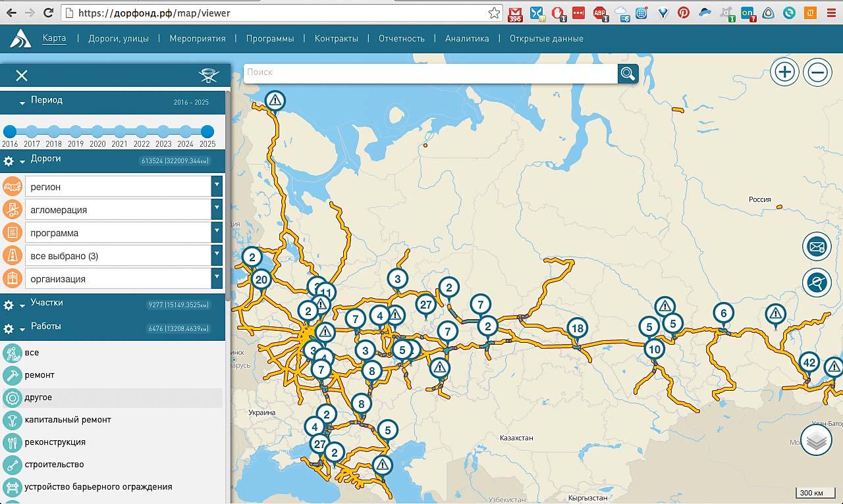Screen dimensions: 843x504
Task: Open the gear settings beside Дороги
Action: tap(9, 161)
